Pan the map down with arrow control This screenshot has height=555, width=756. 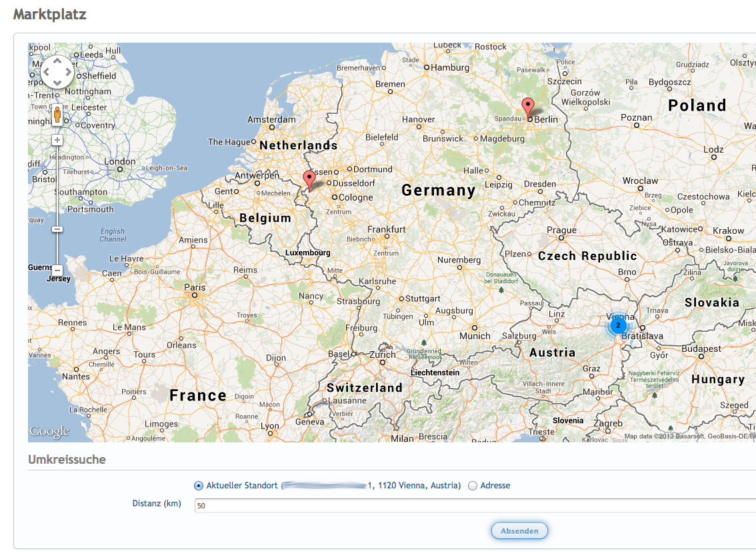[x=57, y=83]
